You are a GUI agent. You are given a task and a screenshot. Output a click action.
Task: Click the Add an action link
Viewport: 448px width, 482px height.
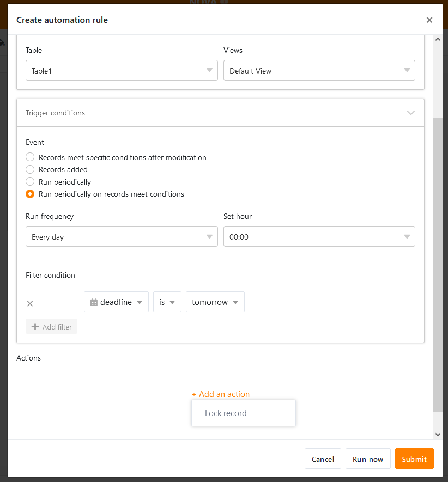(x=221, y=394)
